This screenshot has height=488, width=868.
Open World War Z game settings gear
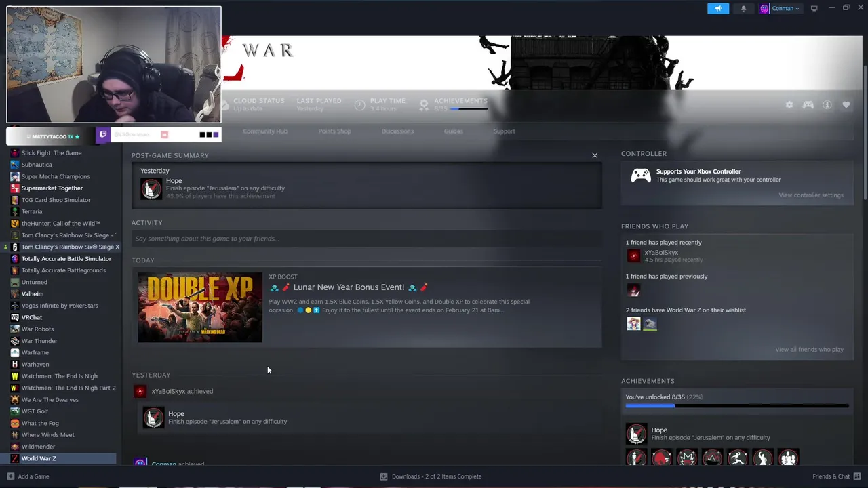pos(789,105)
